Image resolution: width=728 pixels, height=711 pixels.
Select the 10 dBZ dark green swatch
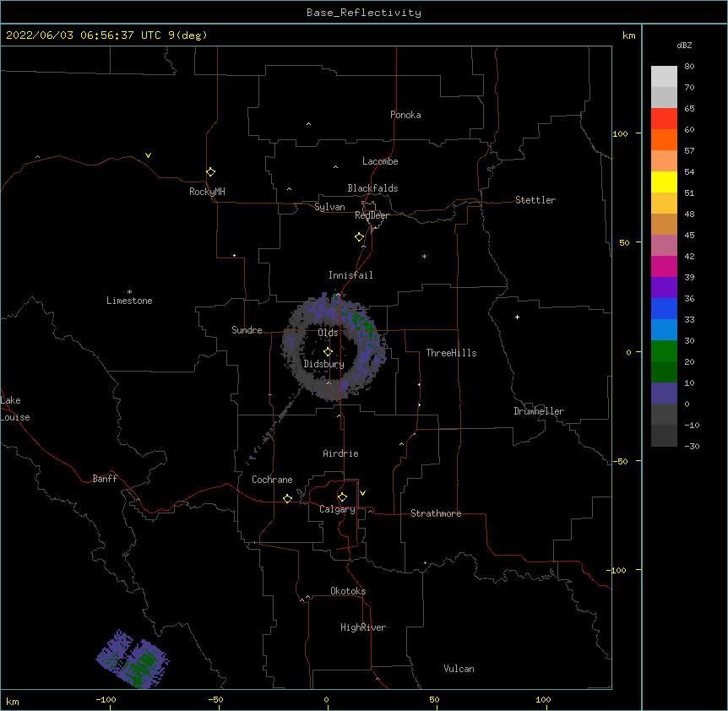click(x=664, y=372)
